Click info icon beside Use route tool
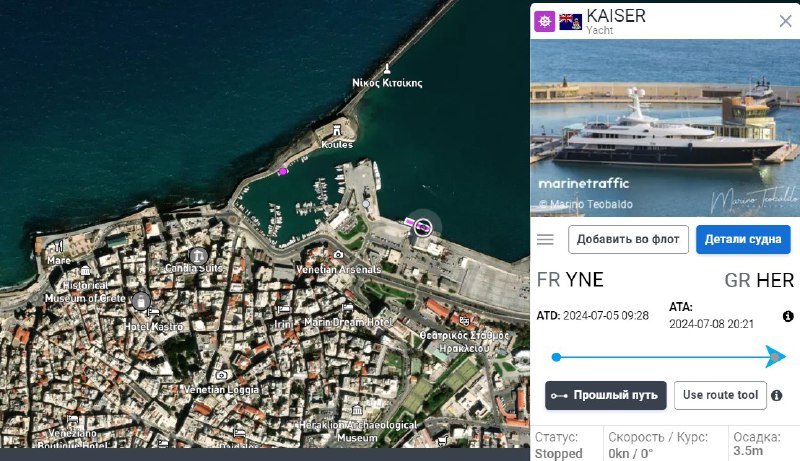Image resolution: width=800 pixels, height=461 pixels. coord(777,395)
